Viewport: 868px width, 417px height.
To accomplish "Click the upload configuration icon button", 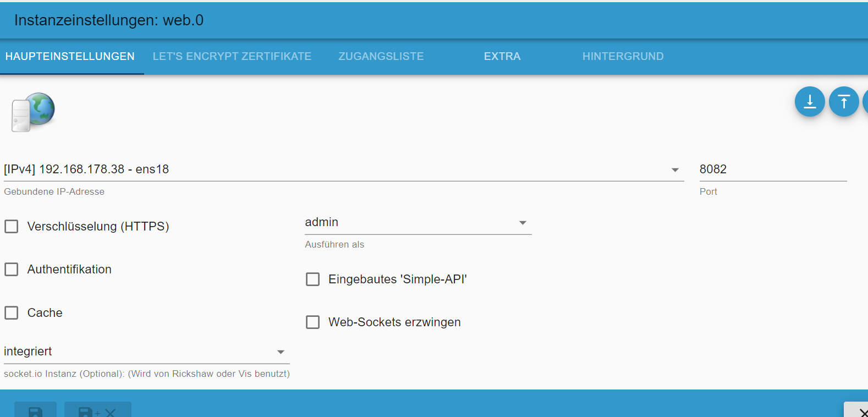I will (x=843, y=102).
